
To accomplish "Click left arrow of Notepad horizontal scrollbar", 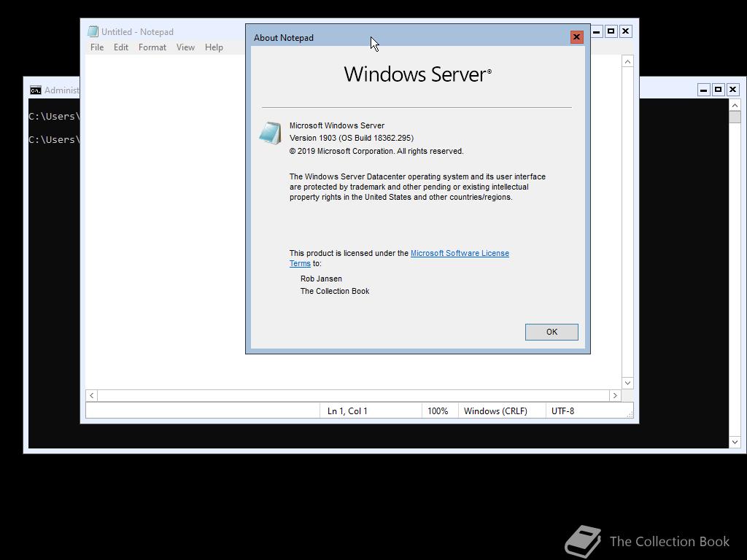I will pos(91,396).
